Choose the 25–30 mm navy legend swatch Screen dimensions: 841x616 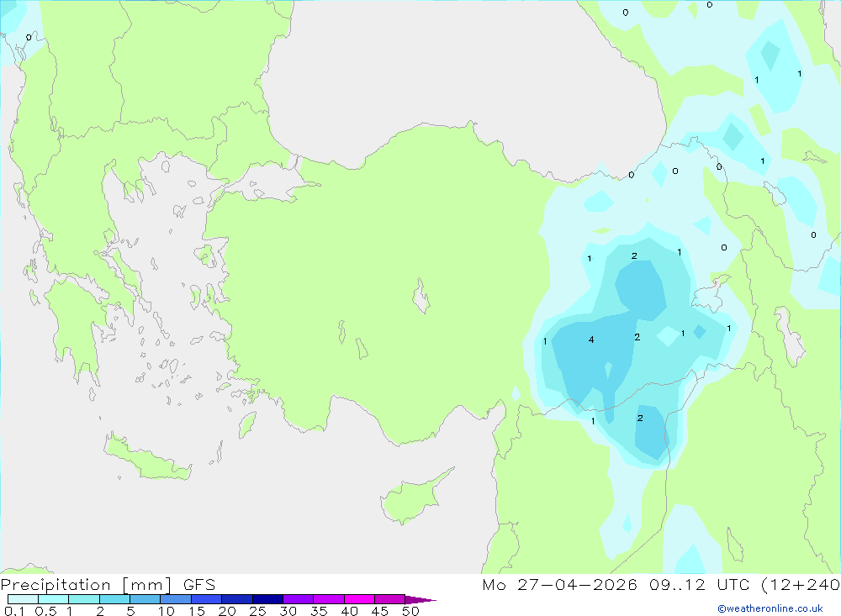point(267,599)
